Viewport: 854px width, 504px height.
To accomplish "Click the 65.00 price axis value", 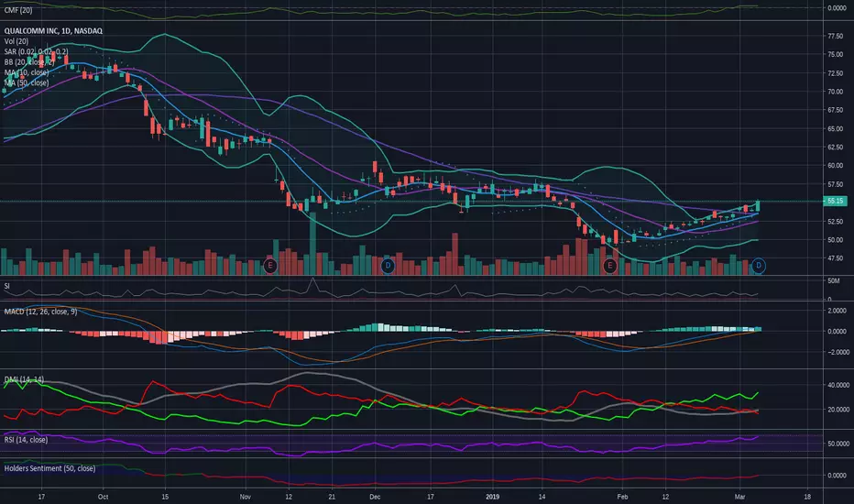I will pyautogui.click(x=836, y=128).
